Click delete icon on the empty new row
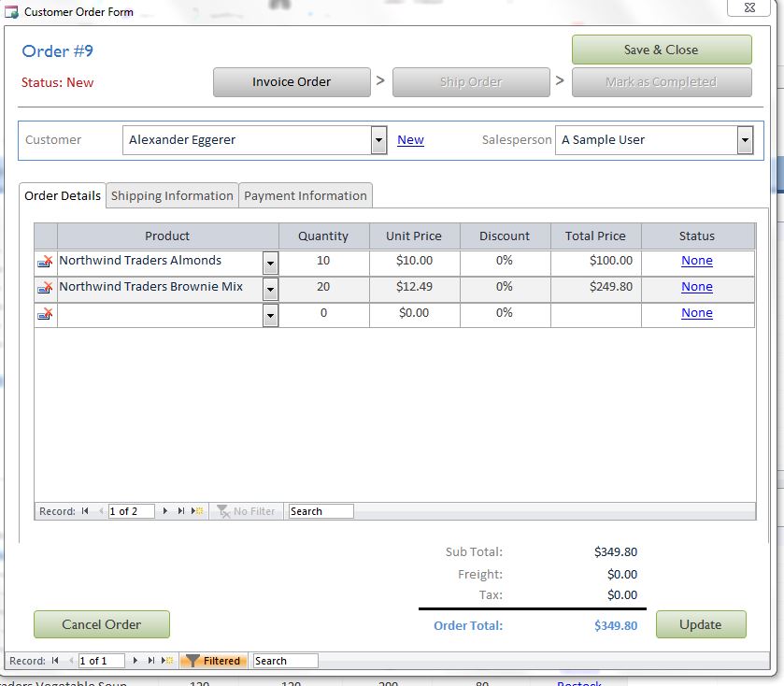Screen dimensions: 784x686 pos(45,314)
